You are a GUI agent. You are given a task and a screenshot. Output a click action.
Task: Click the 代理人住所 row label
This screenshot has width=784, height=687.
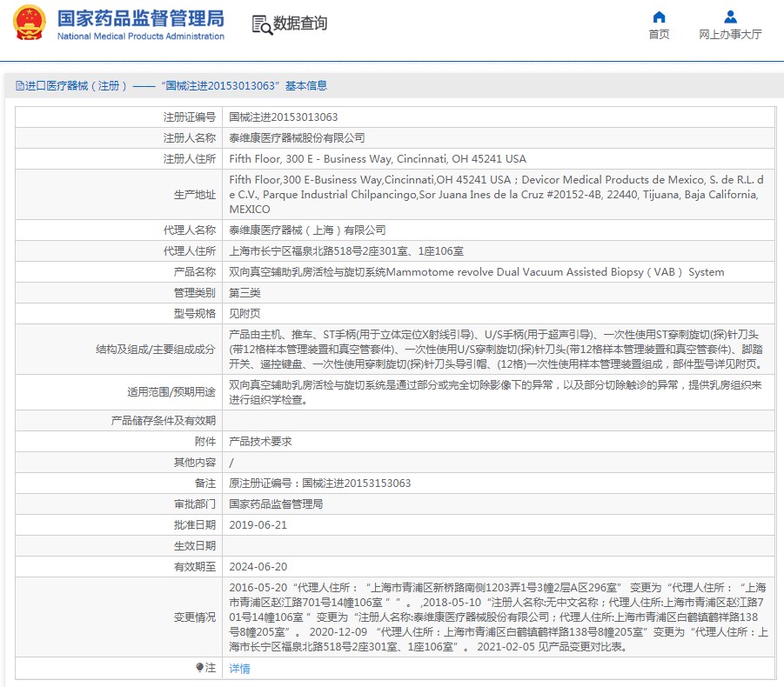click(190, 251)
